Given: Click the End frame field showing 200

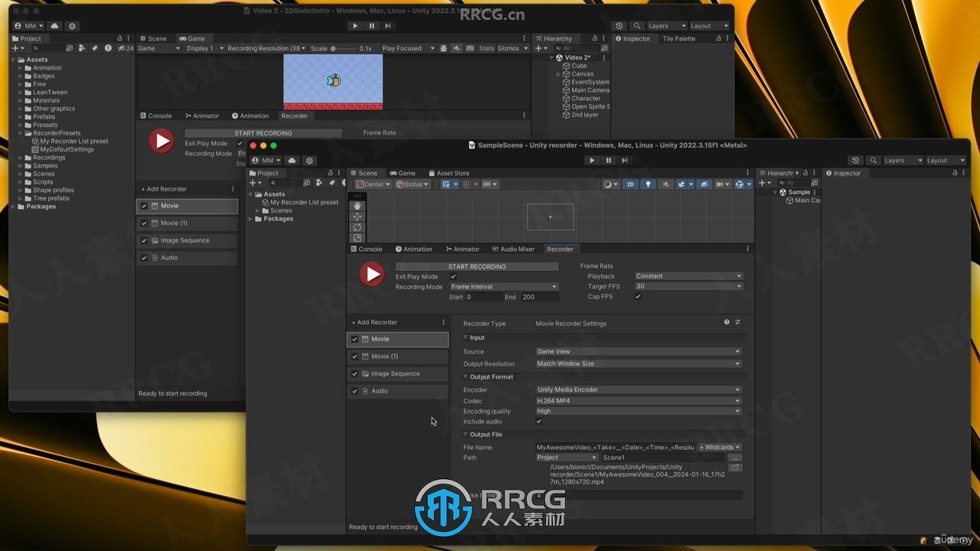Looking at the screenshot, I should (x=540, y=297).
